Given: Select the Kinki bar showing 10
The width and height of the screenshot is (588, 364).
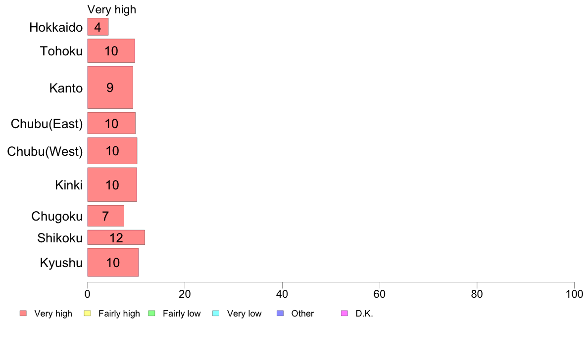Looking at the screenshot, I should pos(112,184).
